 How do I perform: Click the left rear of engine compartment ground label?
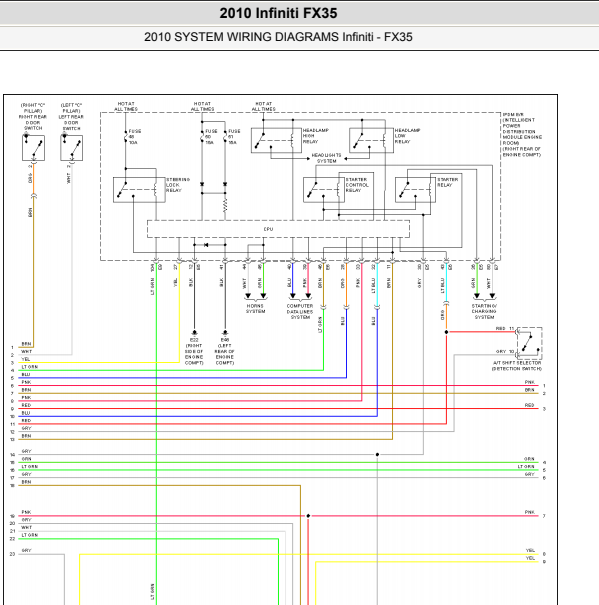[x=225, y=352]
